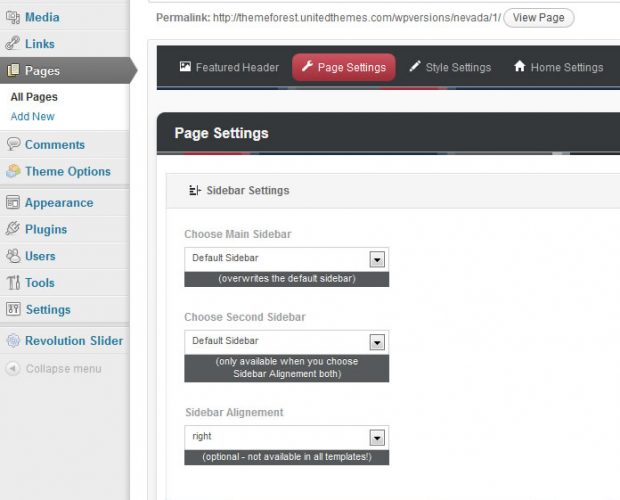Open the Home Settings tab
The image size is (620, 500).
[557, 68]
